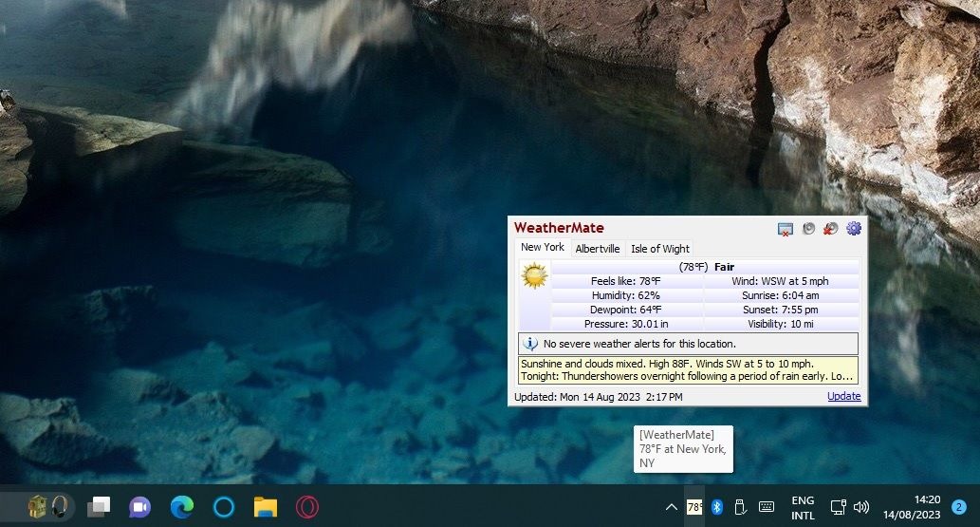The width and height of the screenshot is (980, 527).
Task: Switch to the New York tab
Action: [543, 247]
